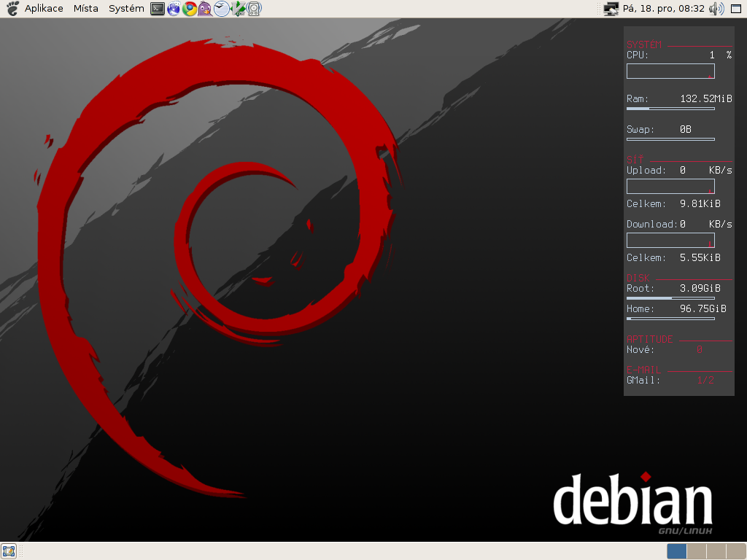This screenshot has width=747, height=560.
Task: Launch the gVim editor icon
Action: point(239,9)
